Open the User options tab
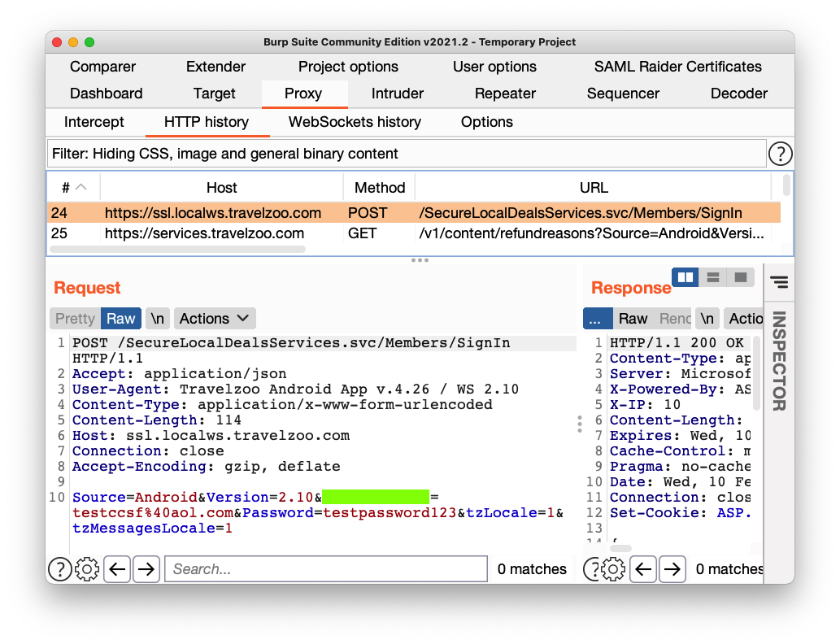This screenshot has width=840, height=644. click(x=494, y=67)
